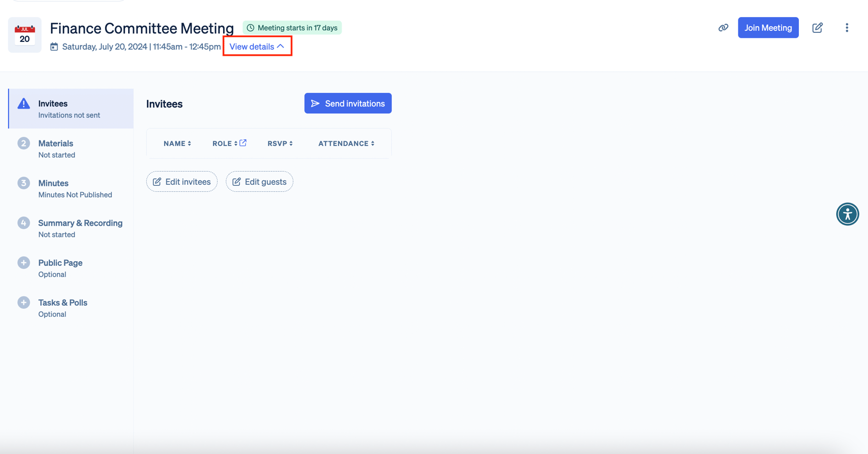Open the optional Public Page section
This screenshot has width=868, height=454.
coord(71,268)
